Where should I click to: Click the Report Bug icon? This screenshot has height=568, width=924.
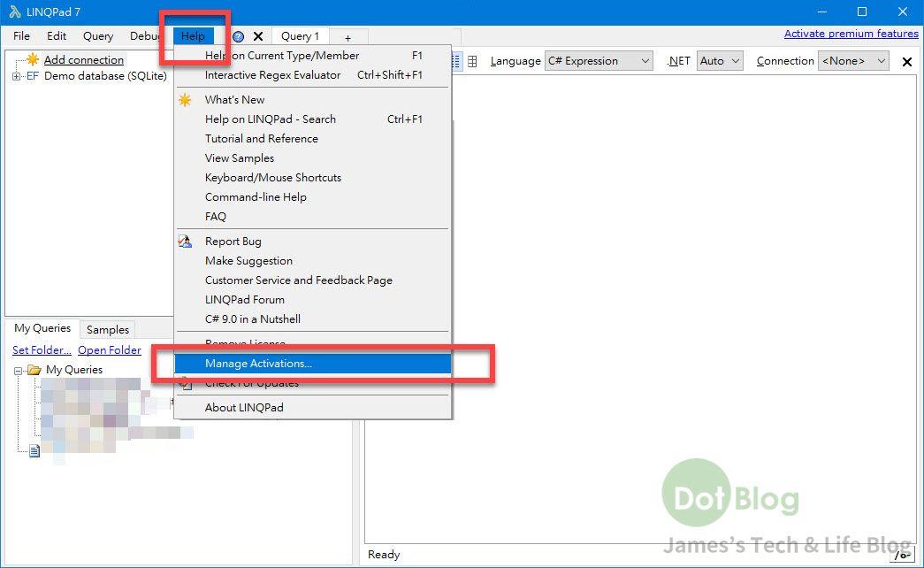pyautogui.click(x=185, y=242)
